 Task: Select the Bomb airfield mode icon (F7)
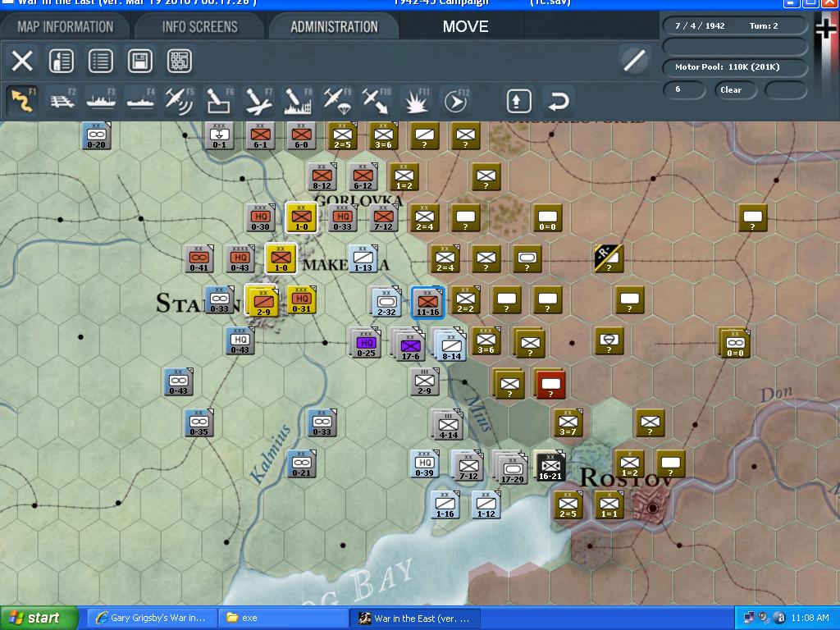click(x=258, y=101)
